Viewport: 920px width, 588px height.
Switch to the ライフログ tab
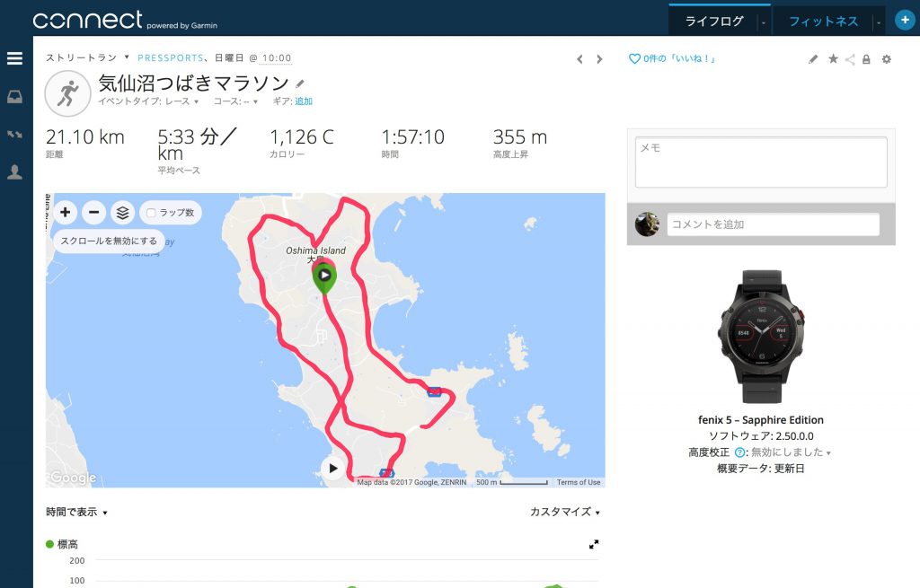click(714, 22)
